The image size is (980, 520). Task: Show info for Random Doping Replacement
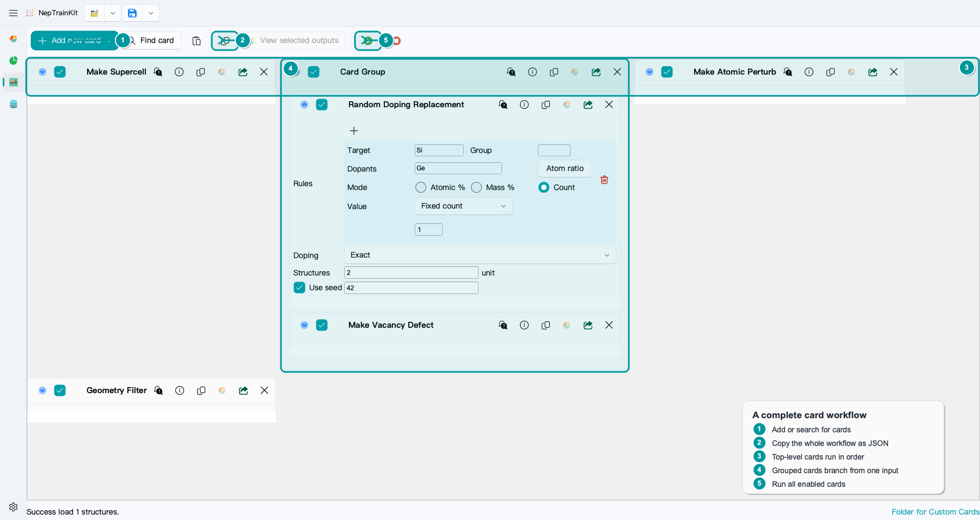(x=524, y=105)
